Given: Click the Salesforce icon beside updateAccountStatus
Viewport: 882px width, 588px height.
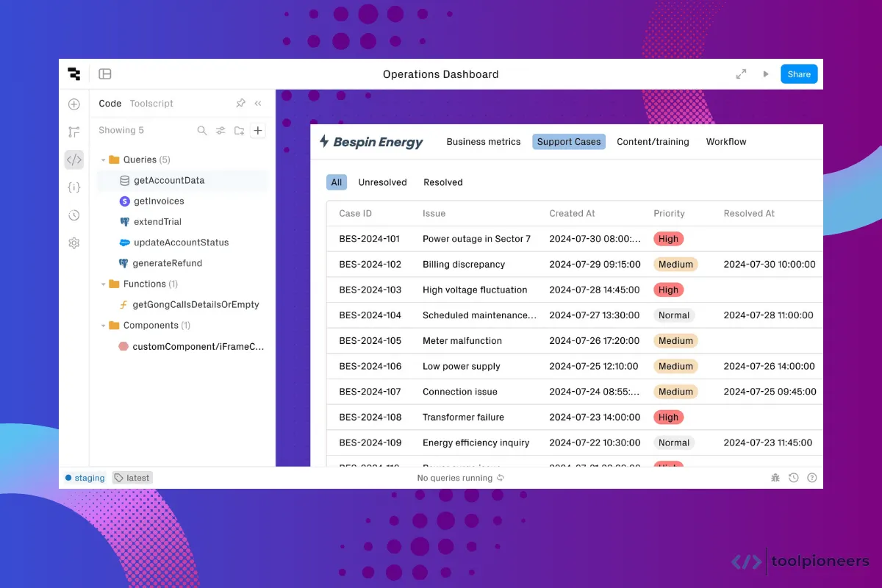Looking at the screenshot, I should (x=124, y=243).
